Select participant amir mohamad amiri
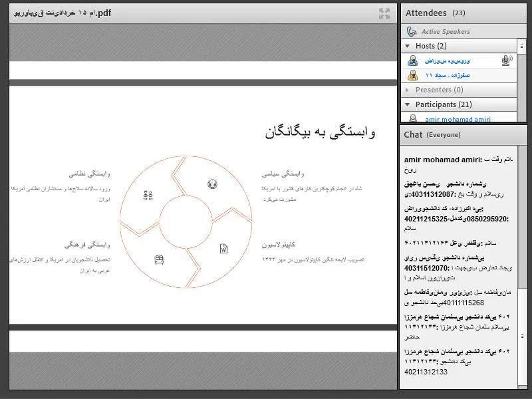 pyautogui.click(x=458, y=120)
